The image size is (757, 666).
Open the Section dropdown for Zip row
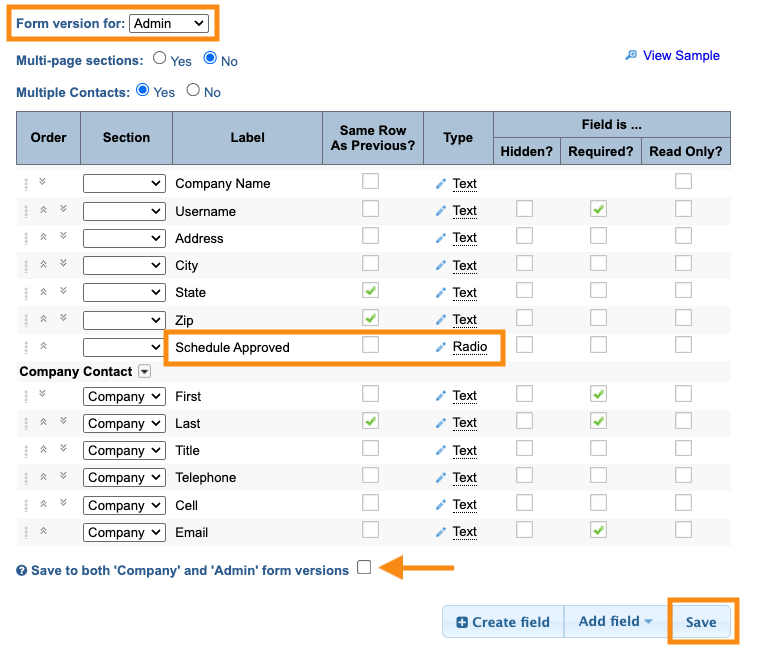point(124,320)
